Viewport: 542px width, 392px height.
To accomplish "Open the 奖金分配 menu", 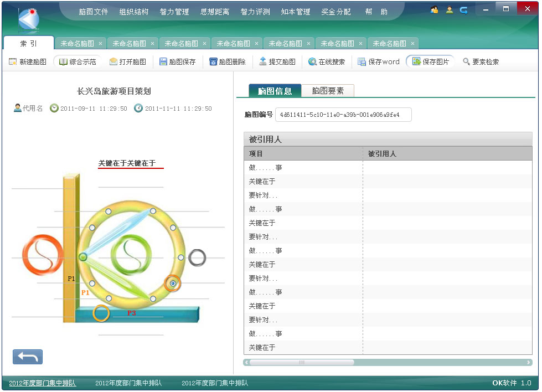I will pos(336,12).
